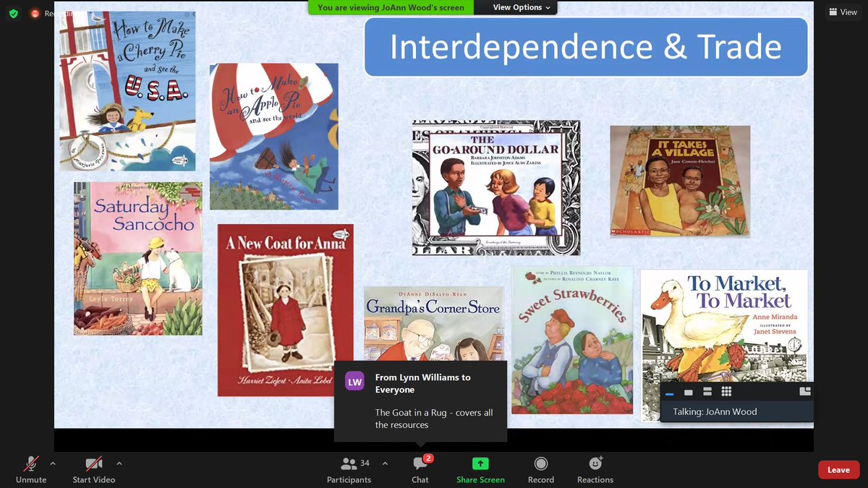Expand participants options arrow
868x488 pixels.
coord(385,463)
